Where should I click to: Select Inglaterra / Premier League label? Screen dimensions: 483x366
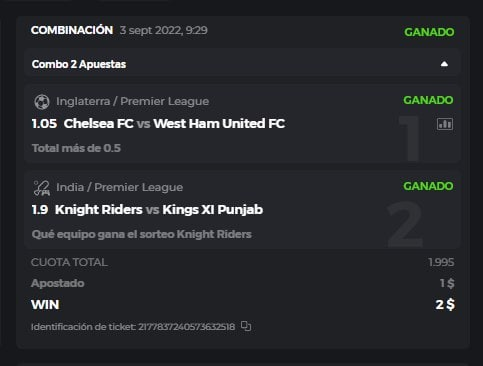point(133,101)
